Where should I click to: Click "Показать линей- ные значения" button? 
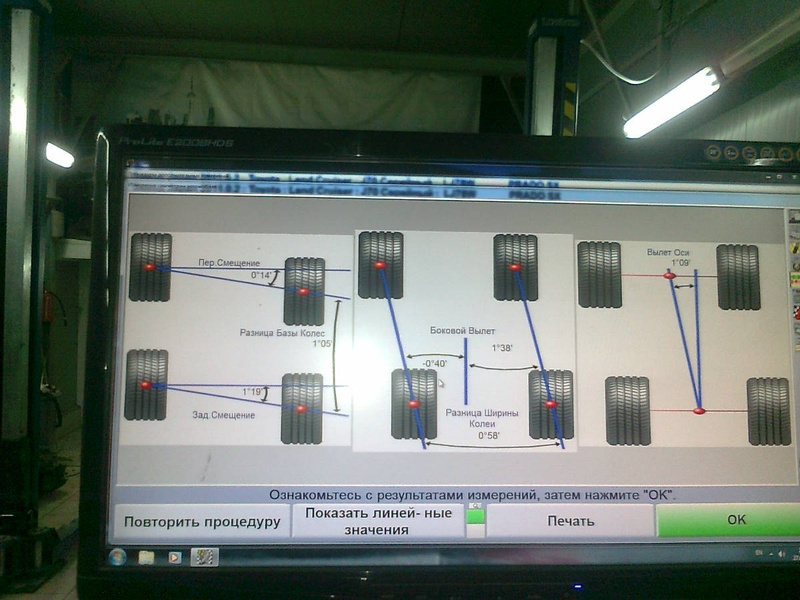pyautogui.click(x=378, y=521)
